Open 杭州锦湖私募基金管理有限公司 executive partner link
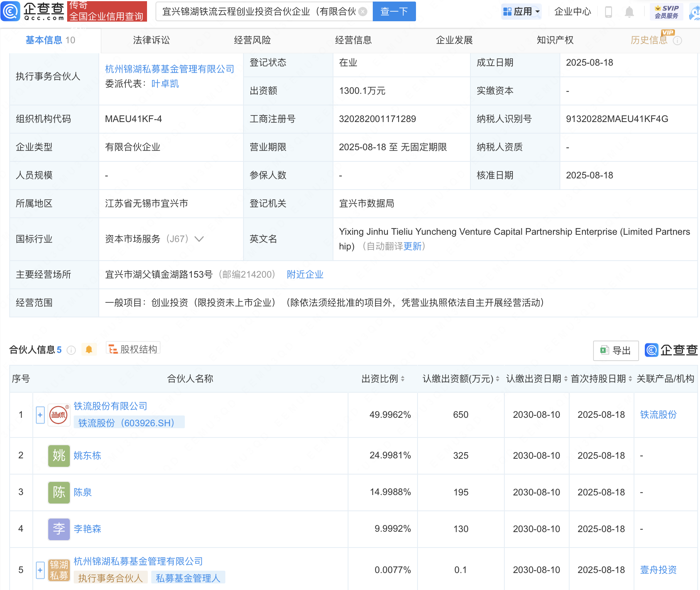 click(170, 69)
